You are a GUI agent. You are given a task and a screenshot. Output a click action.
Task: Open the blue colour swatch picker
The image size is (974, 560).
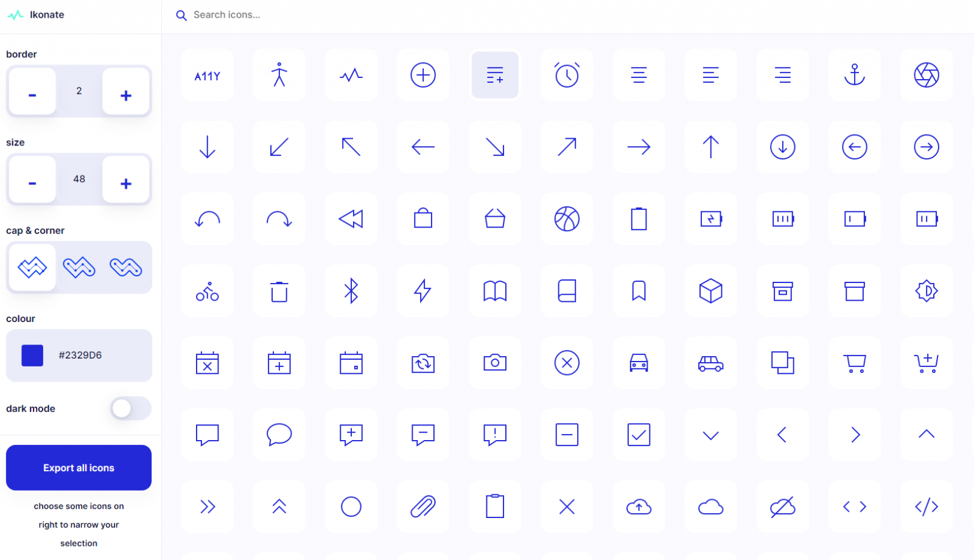coord(32,355)
